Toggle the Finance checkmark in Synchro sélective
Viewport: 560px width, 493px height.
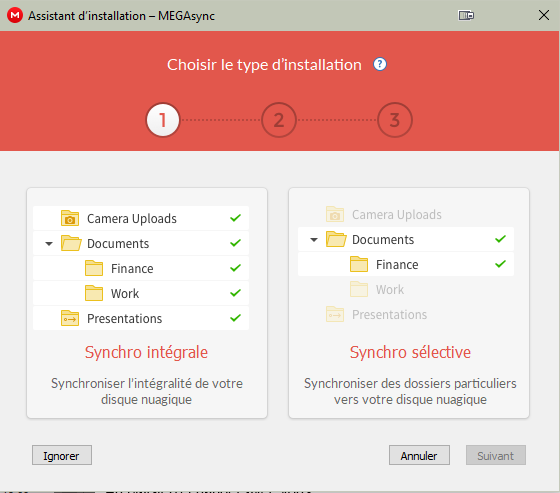500,264
